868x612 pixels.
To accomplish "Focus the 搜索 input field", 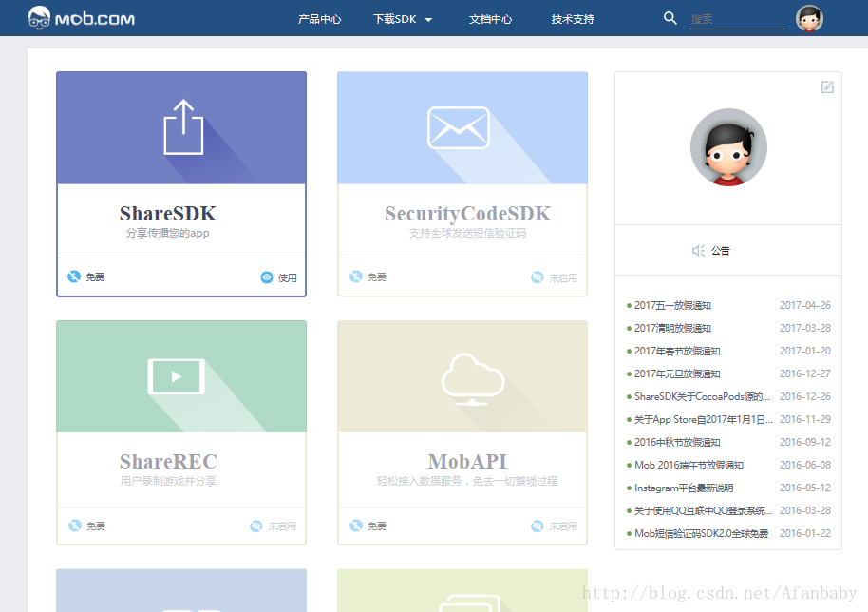I will pos(736,19).
